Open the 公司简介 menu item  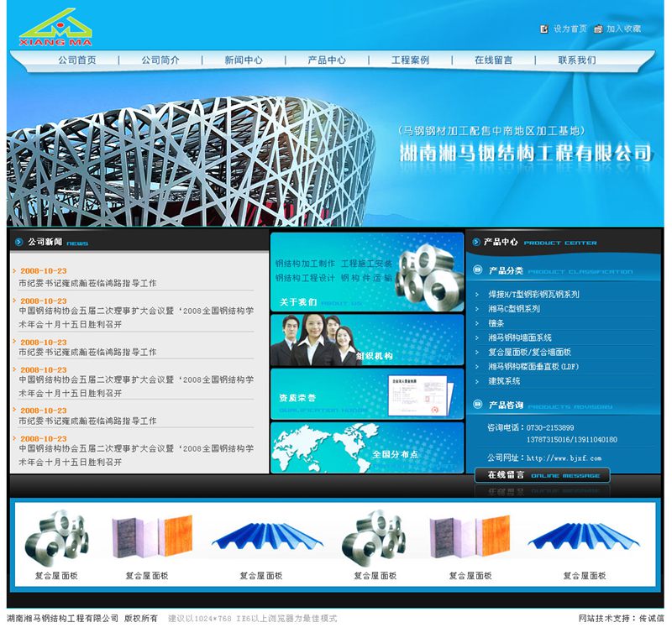[x=160, y=60]
